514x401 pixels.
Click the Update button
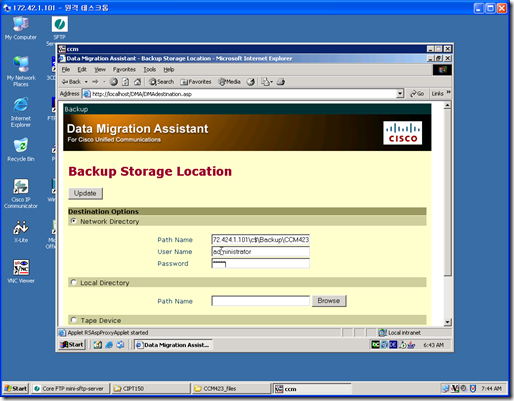(85, 193)
